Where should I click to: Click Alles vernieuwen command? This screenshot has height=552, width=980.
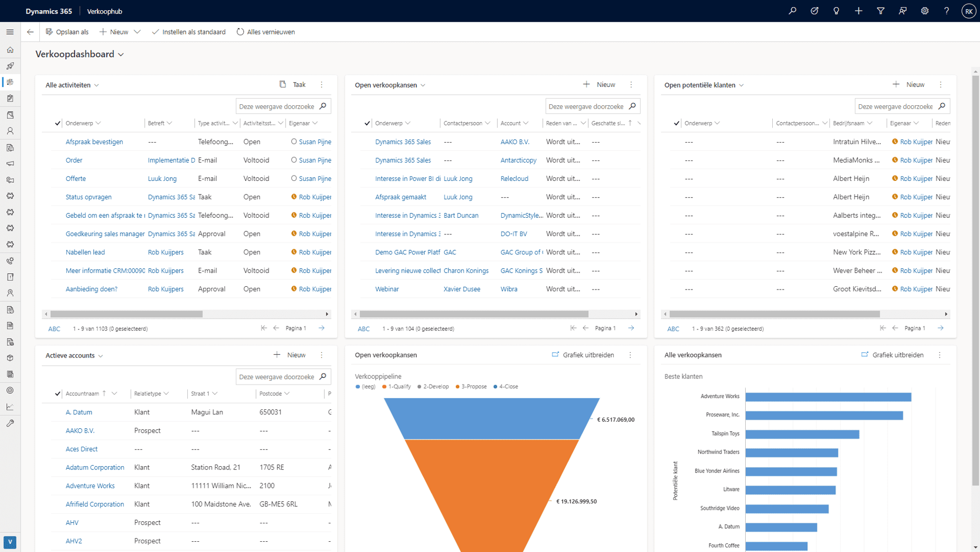[x=266, y=32]
